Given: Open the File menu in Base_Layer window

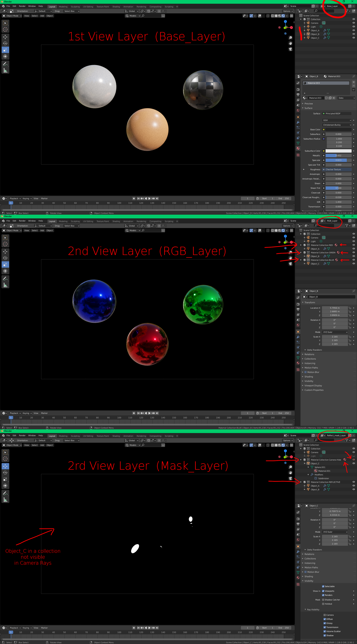Looking at the screenshot, I should coord(8,6).
